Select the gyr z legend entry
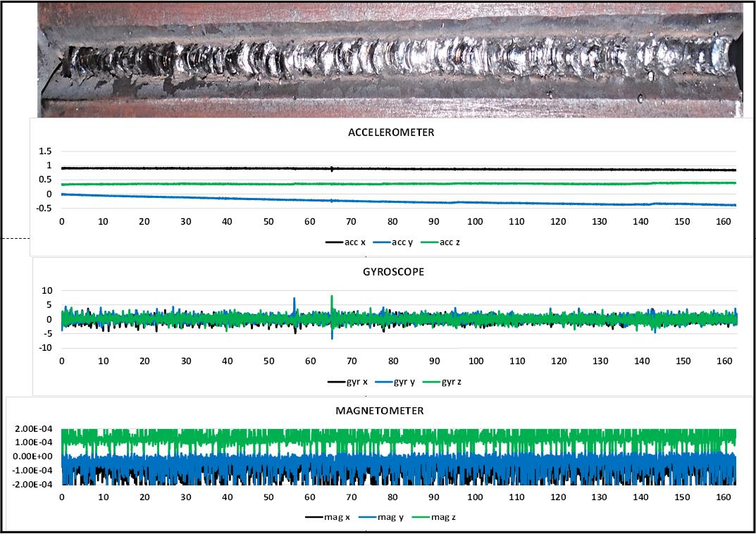This screenshot has height=534, width=756. coord(442,383)
